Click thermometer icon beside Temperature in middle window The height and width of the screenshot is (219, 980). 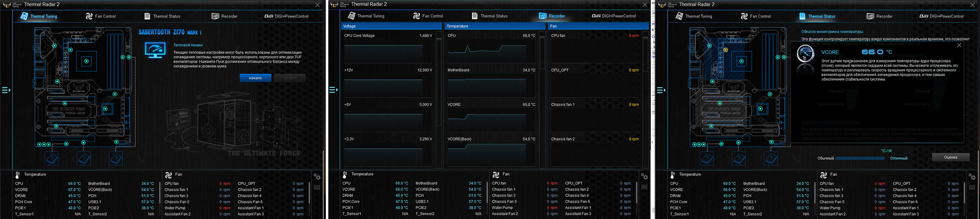tap(345, 175)
